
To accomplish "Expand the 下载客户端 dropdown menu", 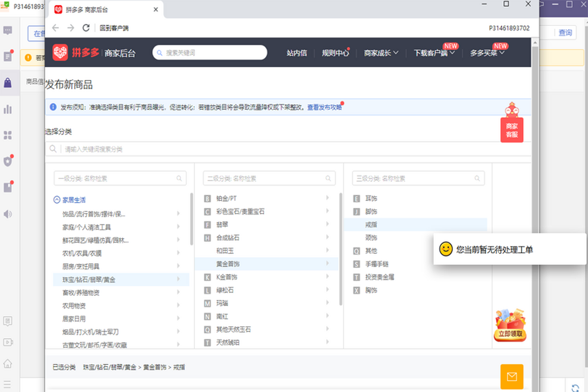I will tap(434, 53).
